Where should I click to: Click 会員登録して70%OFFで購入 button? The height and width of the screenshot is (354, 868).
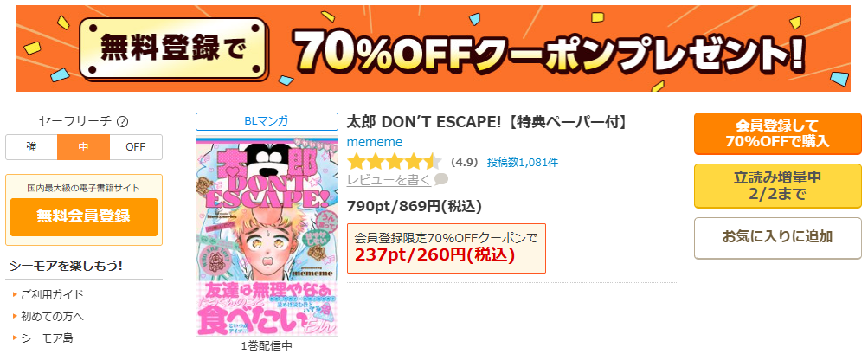777,133
